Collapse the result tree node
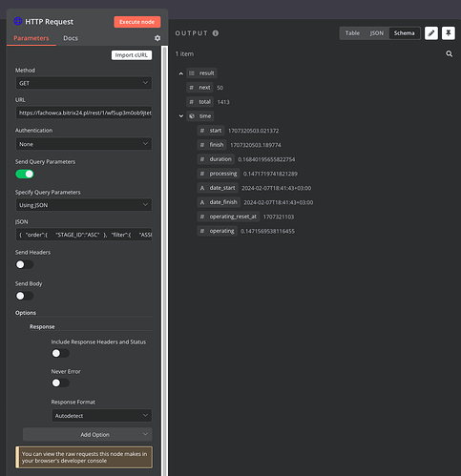461x476 pixels. tap(180, 73)
